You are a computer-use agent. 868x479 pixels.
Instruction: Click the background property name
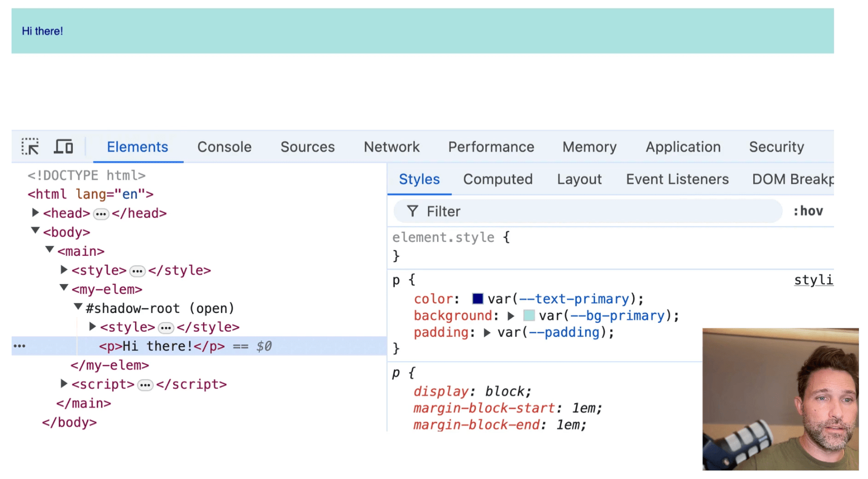[453, 316]
